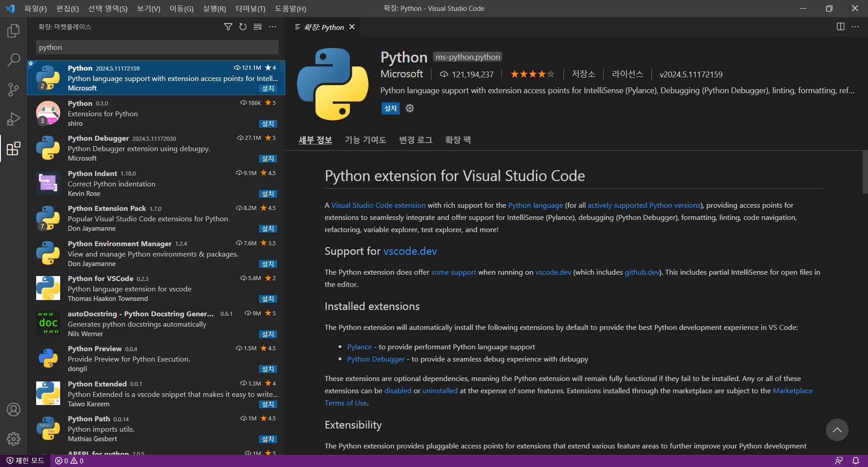The width and height of the screenshot is (868, 467).
Task: Open the Run and Debug view
Action: [14, 119]
